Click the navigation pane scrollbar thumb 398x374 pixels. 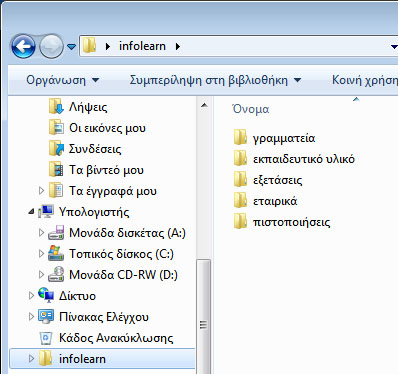204,317
